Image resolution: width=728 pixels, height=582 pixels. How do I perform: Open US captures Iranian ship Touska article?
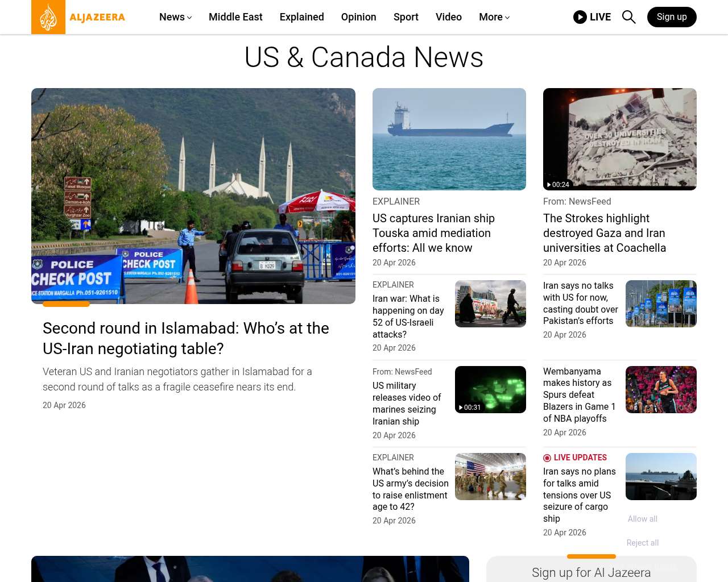pos(433,233)
